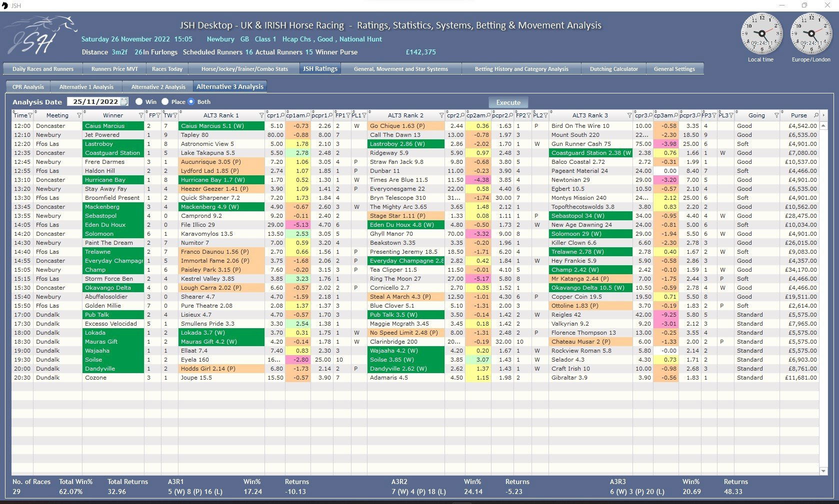
Task: Click the winner cell 'Dandyville'
Action: tap(113, 369)
